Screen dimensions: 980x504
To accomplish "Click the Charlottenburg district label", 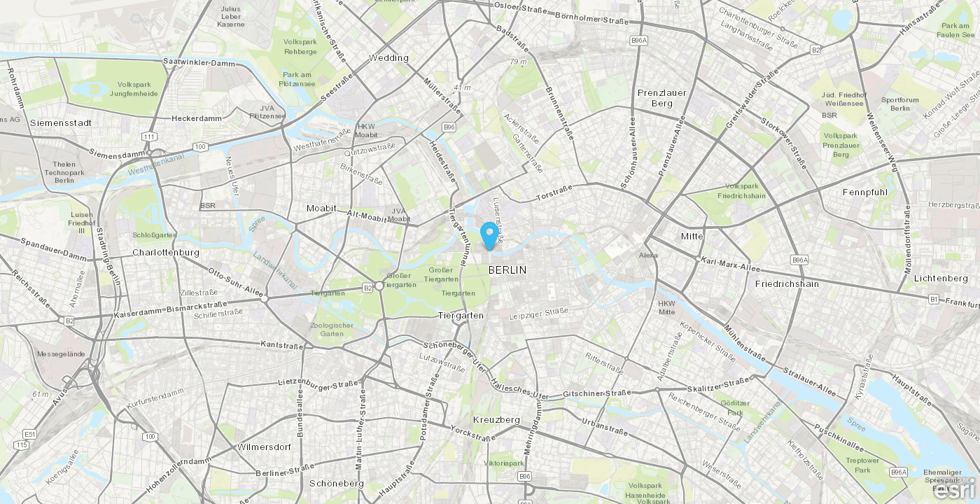I will pyautogui.click(x=166, y=252).
